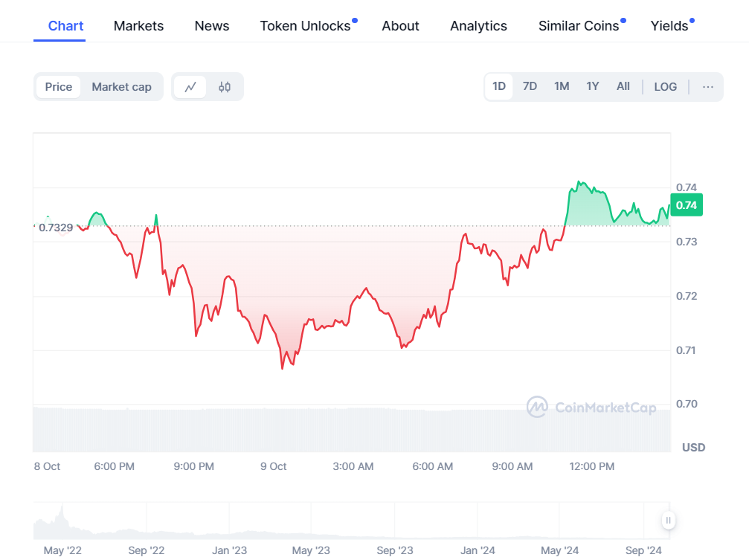Open the Analytics tab

tap(478, 26)
